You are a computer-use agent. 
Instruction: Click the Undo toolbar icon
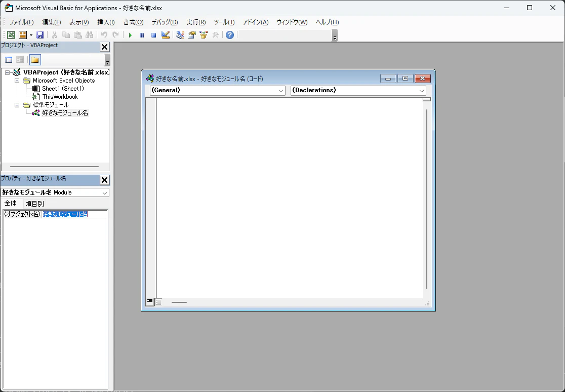(104, 35)
